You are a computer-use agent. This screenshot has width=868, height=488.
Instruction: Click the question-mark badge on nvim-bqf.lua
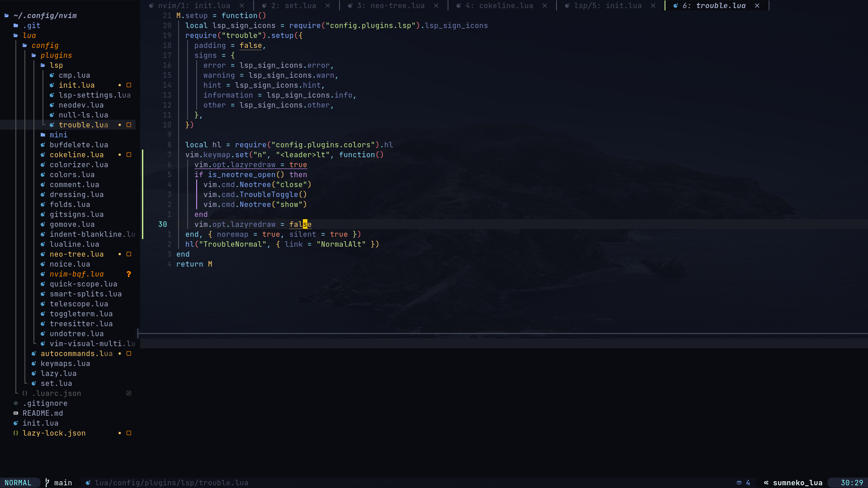point(129,274)
